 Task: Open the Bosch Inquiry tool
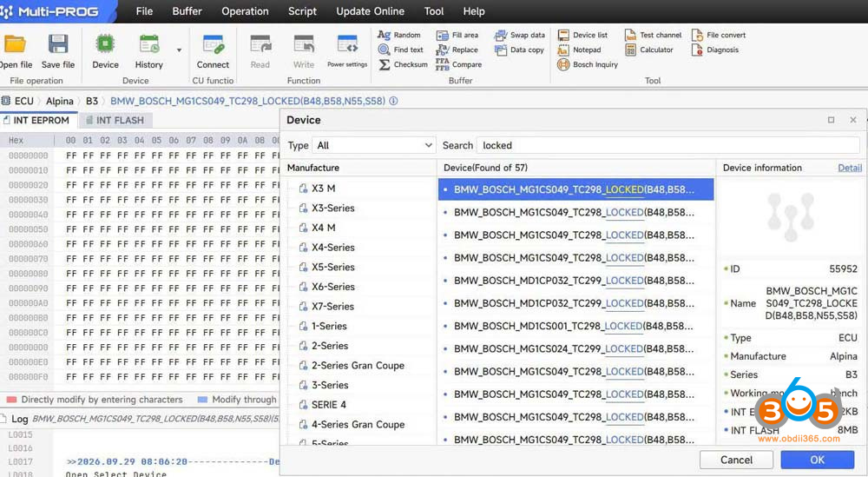[588, 65]
